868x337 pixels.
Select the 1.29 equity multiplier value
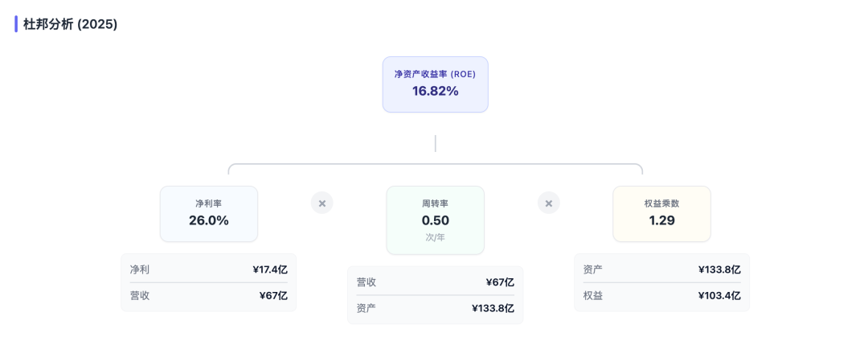coord(661,220)
